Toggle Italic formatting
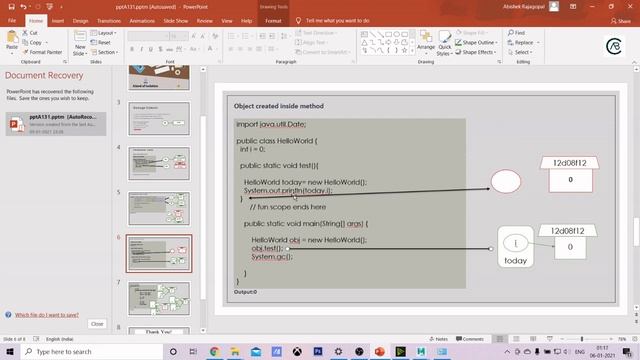This screenshot has height=360, width=640. tap(141, 49)
